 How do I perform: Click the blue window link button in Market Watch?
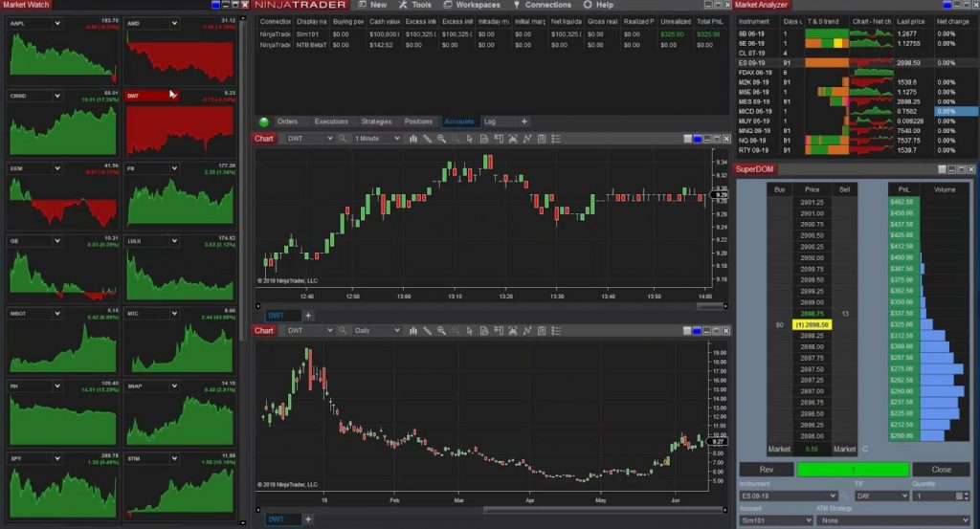(213, 6)
